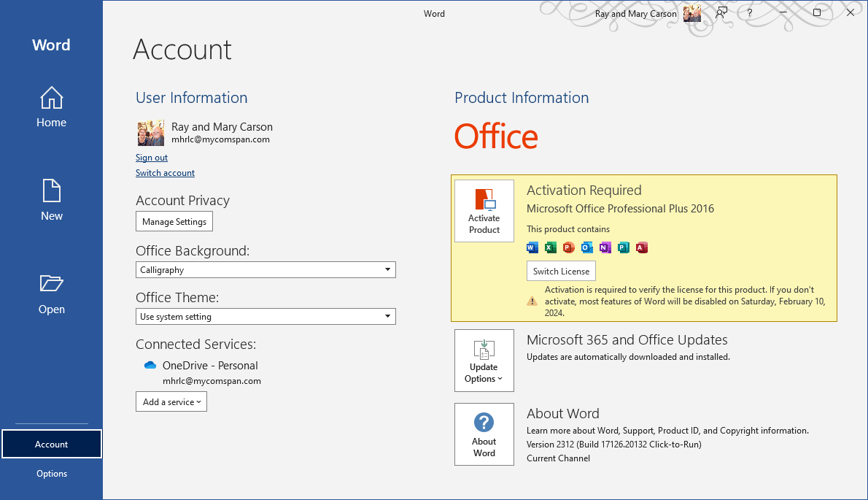Open the Update Options menu
This screenshot has height=500, width=868.
coord(484,361)
